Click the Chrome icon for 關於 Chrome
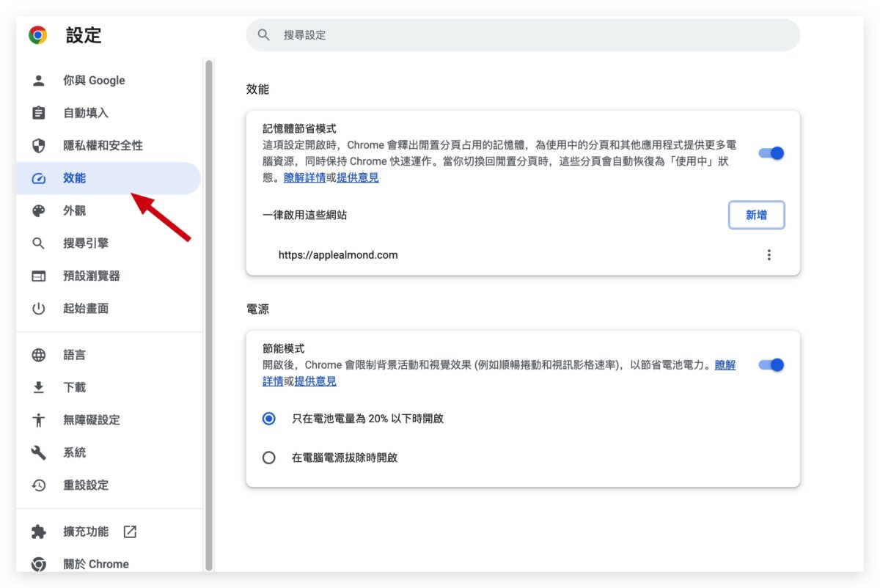 coord(39,565)
